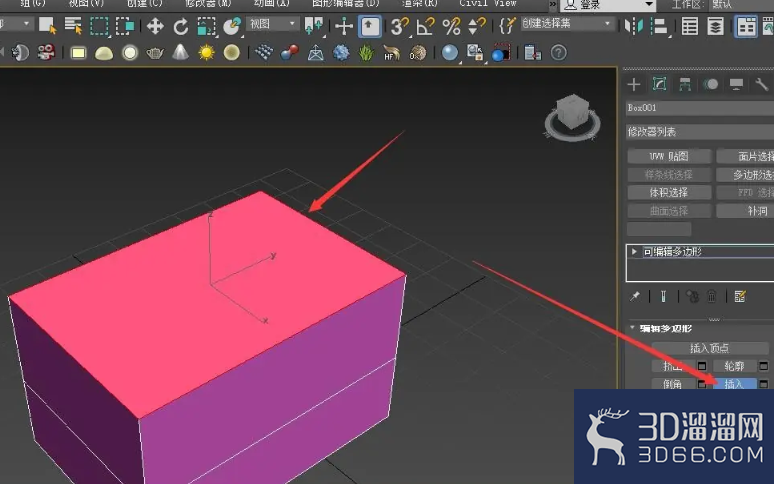774x484 pixels.
Task: Open Select by Name list tool
Action: click(x=74, y=25)
